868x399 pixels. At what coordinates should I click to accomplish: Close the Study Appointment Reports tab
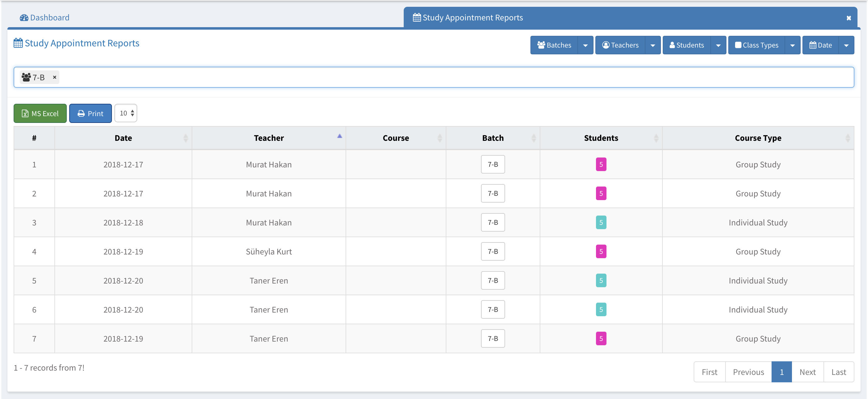(849, 18)
